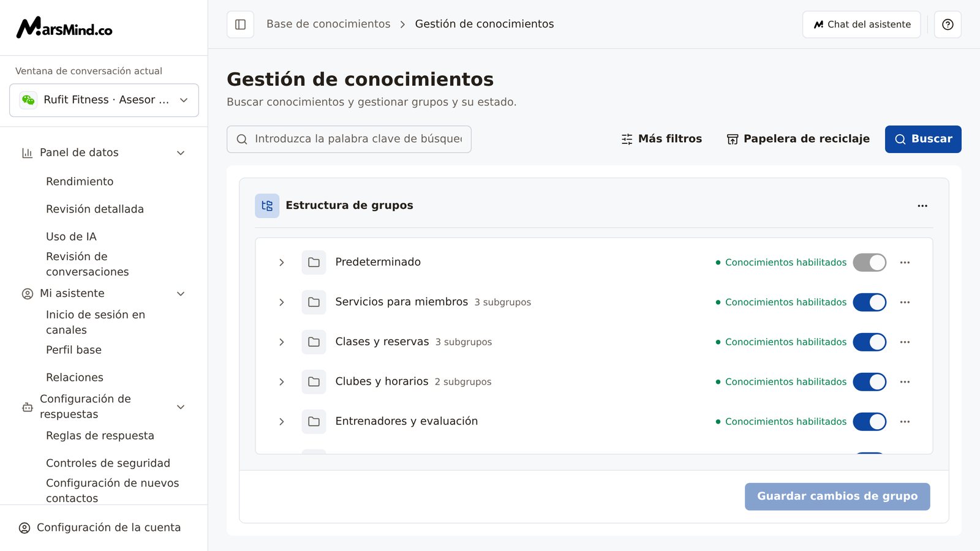
Task: Open Controles de seguridad
Action: click(x=108, y=463)
